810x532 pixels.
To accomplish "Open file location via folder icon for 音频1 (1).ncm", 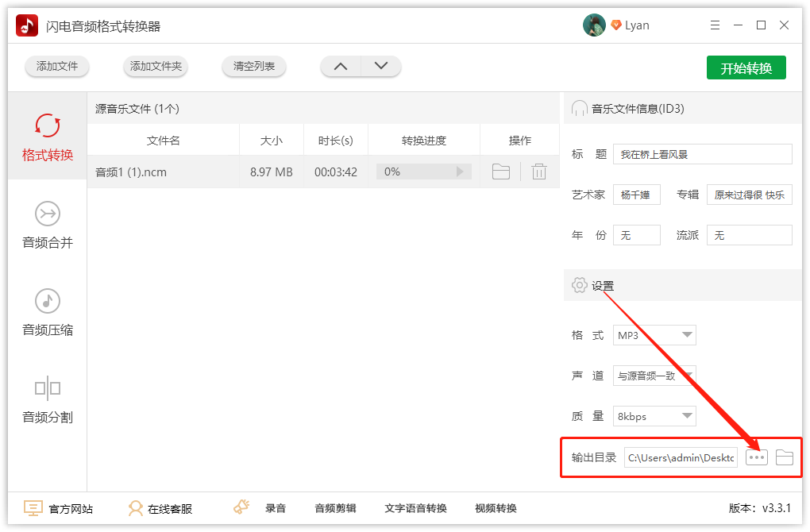I will [x=500, y=171].
